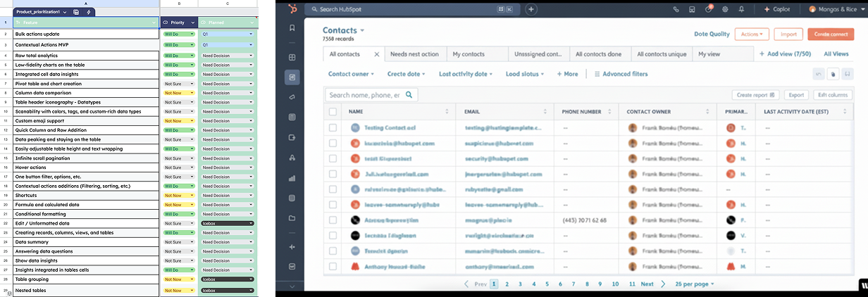Open Priority dropdown for Bulk actions update
The image size is (868, 297).
(179, 34)
